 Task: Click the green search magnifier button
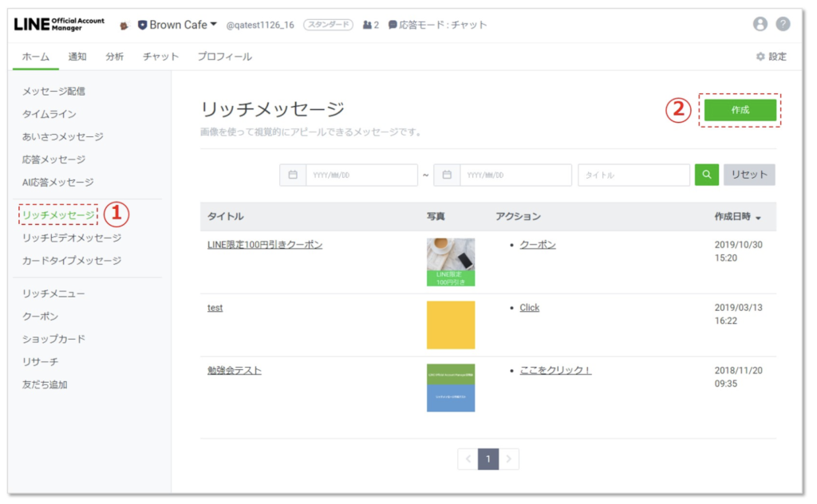706,175
